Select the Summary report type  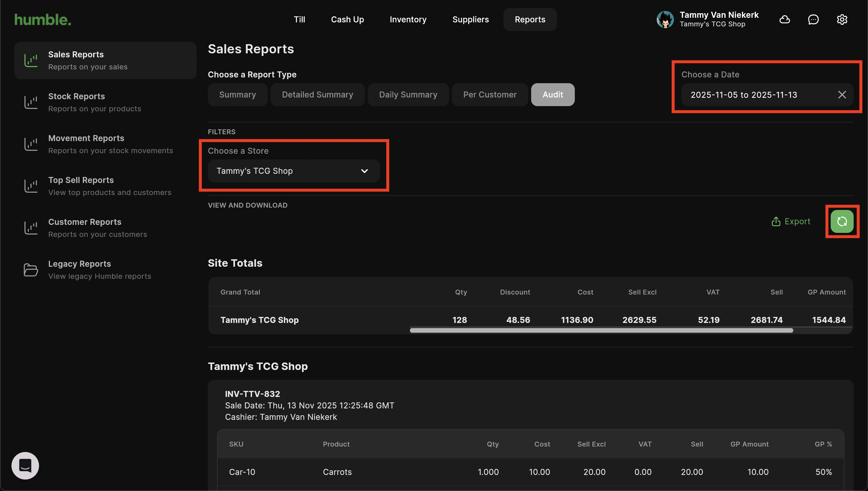click(x=238, y=95)
